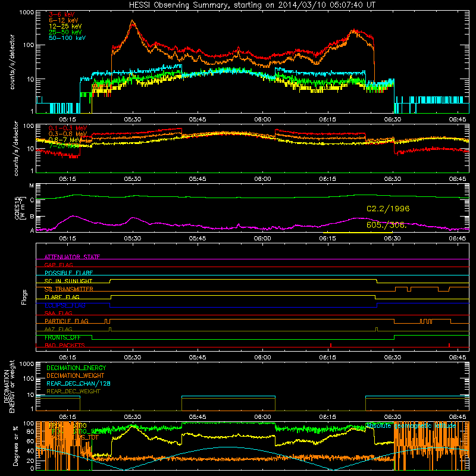476x476 pixels.
Task: Select the cyan '50-100 keV' legend label
Action: click(x=67, y=38)
